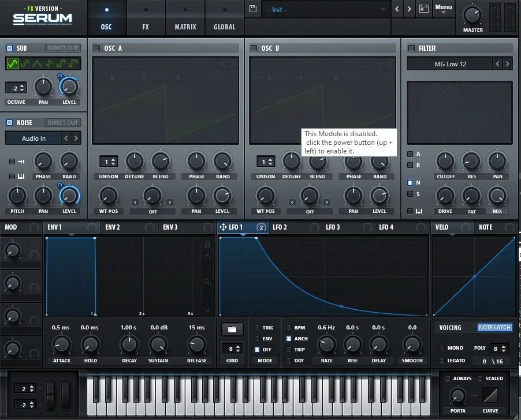Select the next noise sample arrow
Viewport: 521px width, 420px height.
(76, 138)
